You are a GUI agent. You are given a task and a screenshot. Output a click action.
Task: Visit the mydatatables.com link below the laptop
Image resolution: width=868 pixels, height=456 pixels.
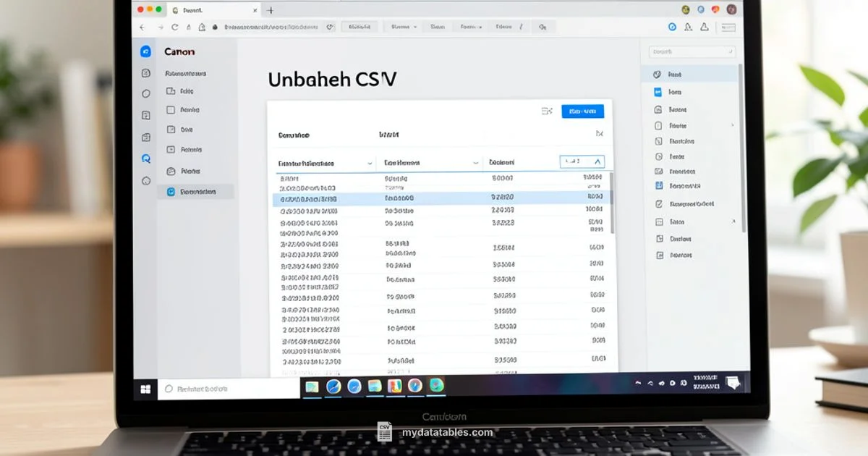pyautogui.click(x=443, y=434)
